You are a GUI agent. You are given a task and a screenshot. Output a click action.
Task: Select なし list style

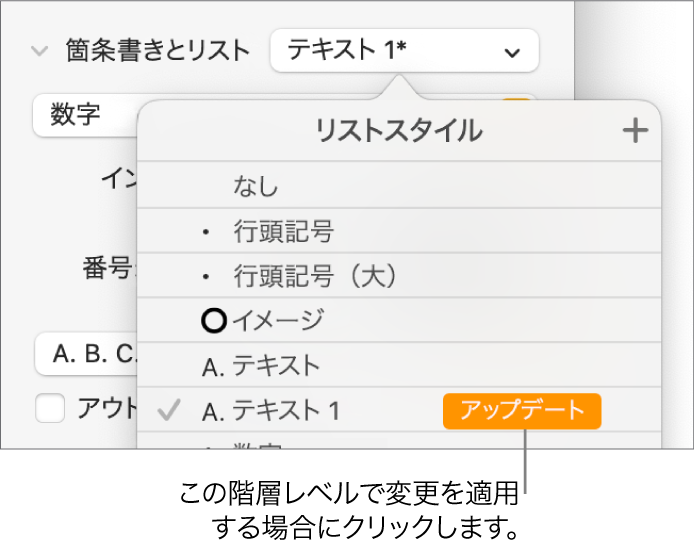pos(255,186)
